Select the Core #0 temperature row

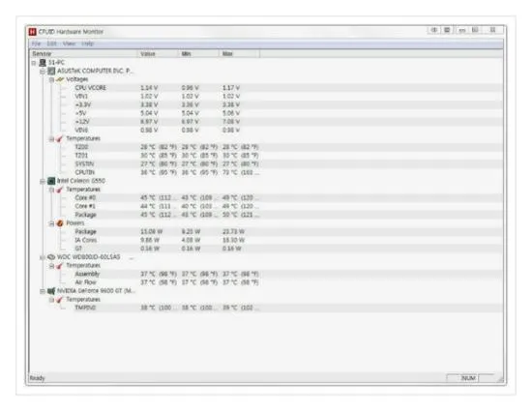[x=266, y=197]
